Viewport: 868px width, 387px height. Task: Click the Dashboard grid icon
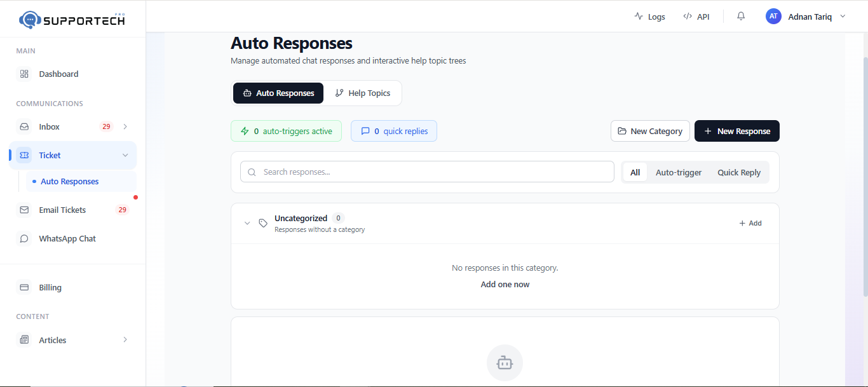click(24, 74)
